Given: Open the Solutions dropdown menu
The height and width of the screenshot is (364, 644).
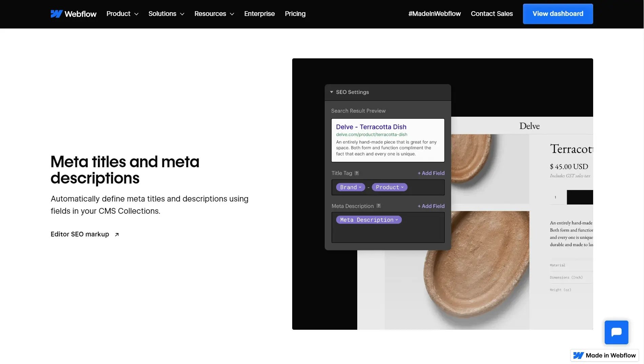Looking at the screenshot, I should pos(166,14).
